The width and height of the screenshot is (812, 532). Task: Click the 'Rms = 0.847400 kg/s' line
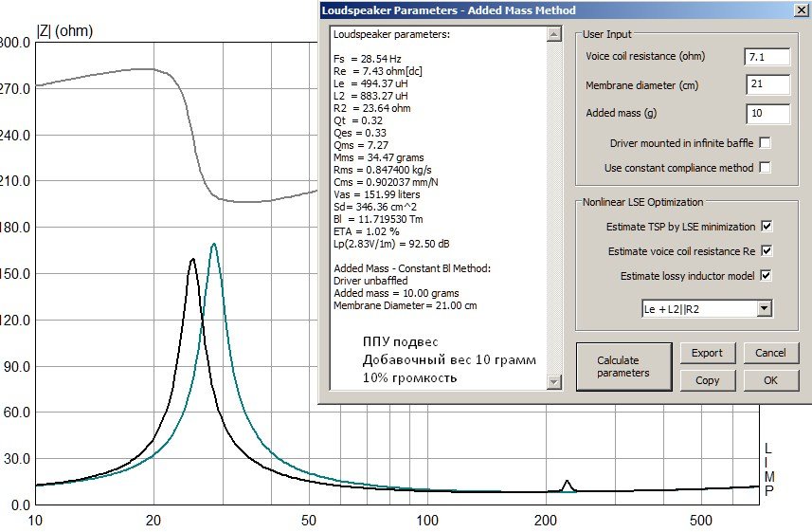tap(382, 170)
